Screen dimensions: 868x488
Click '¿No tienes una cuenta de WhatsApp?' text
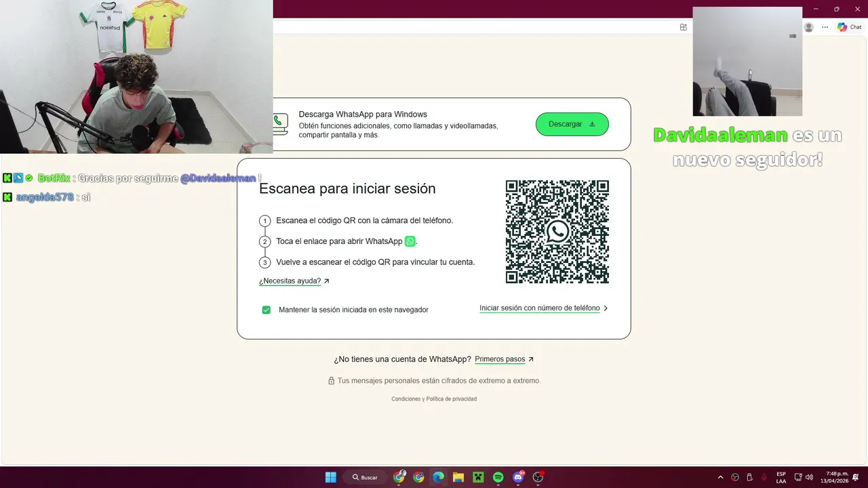tap(402, 359)
